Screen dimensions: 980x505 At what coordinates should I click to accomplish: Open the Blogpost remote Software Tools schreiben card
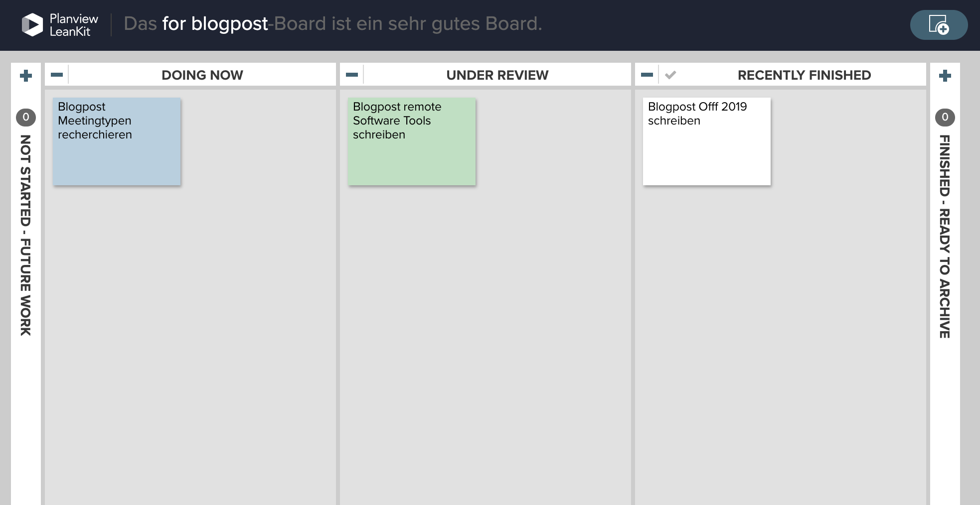pos(411,141)
